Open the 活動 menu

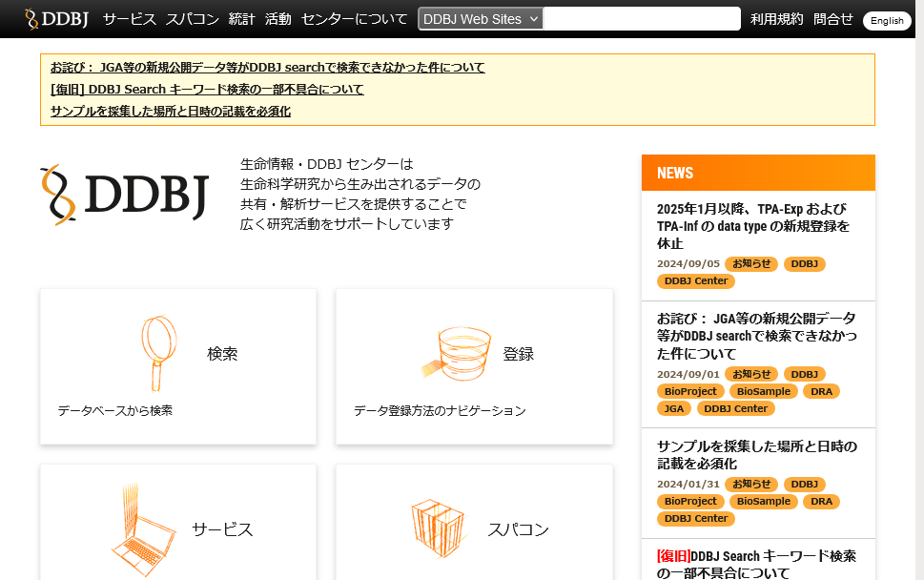coord(277,18)
